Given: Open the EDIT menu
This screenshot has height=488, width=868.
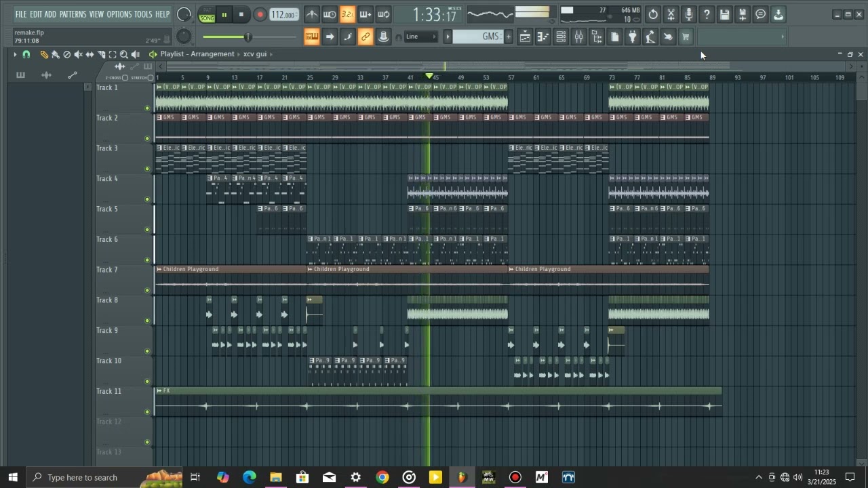Looking at the screenshot, I should click(36, 14).
